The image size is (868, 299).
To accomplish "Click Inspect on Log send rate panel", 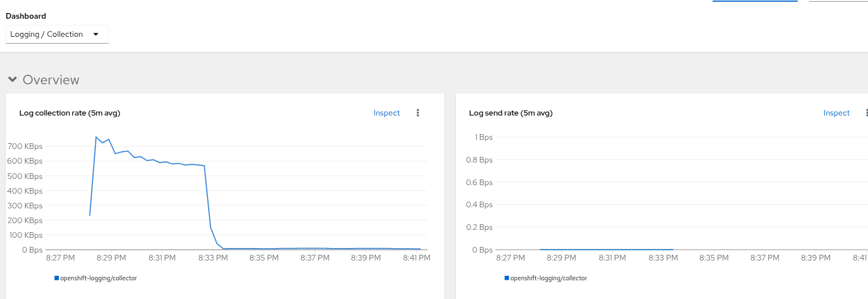I will pyautogui.click(x=836, y=113).
